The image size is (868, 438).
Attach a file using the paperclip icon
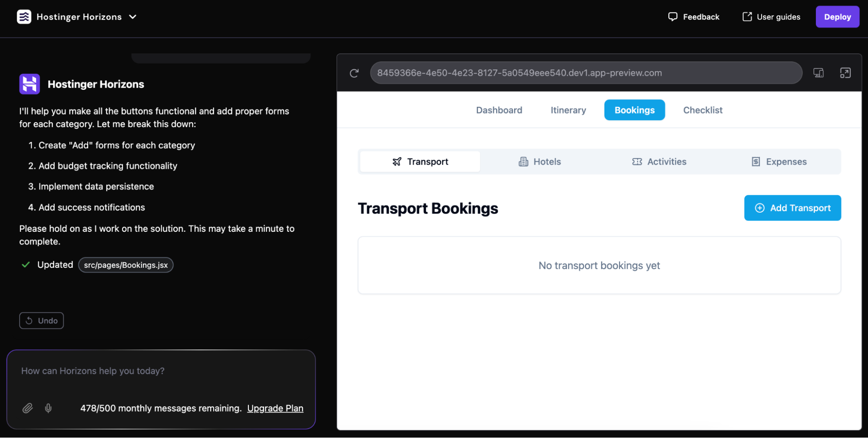pos(27,408)
